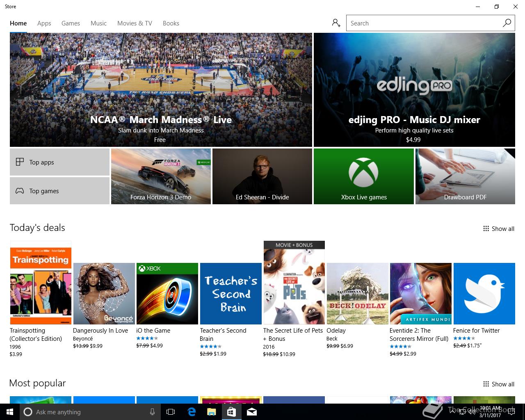The height and width of the screenshot is (420, 525).
Task: Open Xbox Live games tile
Action: [364, 176]
